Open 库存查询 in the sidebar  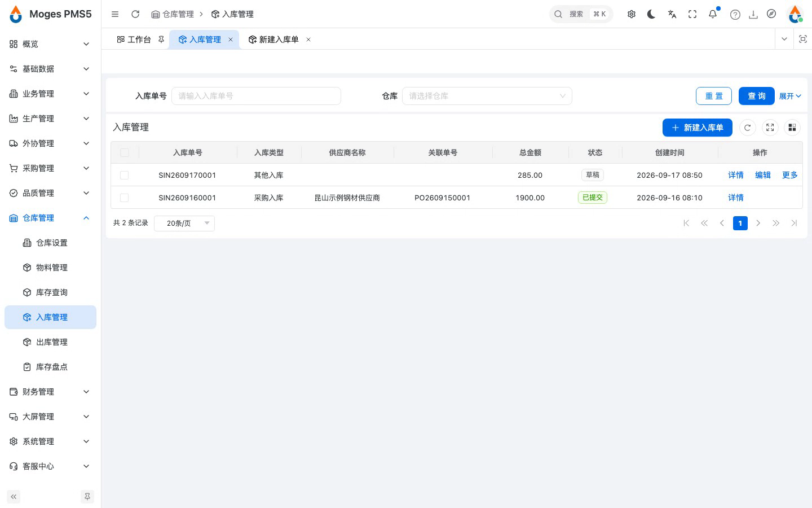50,292
